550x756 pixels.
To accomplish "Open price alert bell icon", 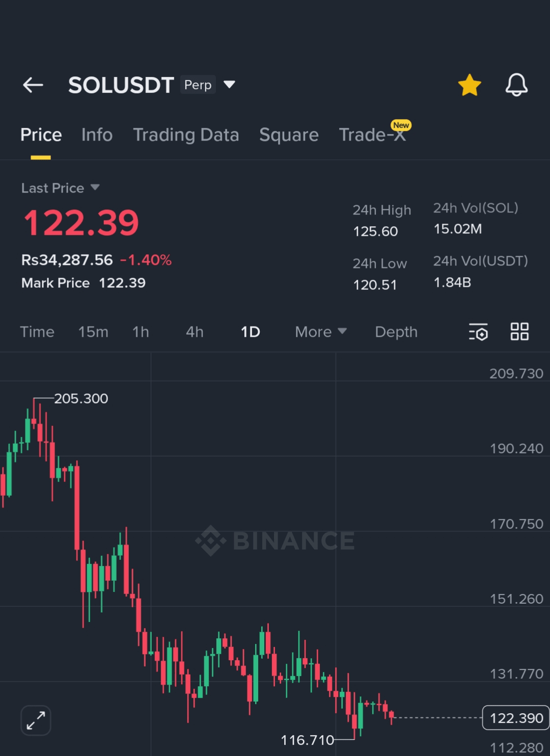I will pos(516,85).
